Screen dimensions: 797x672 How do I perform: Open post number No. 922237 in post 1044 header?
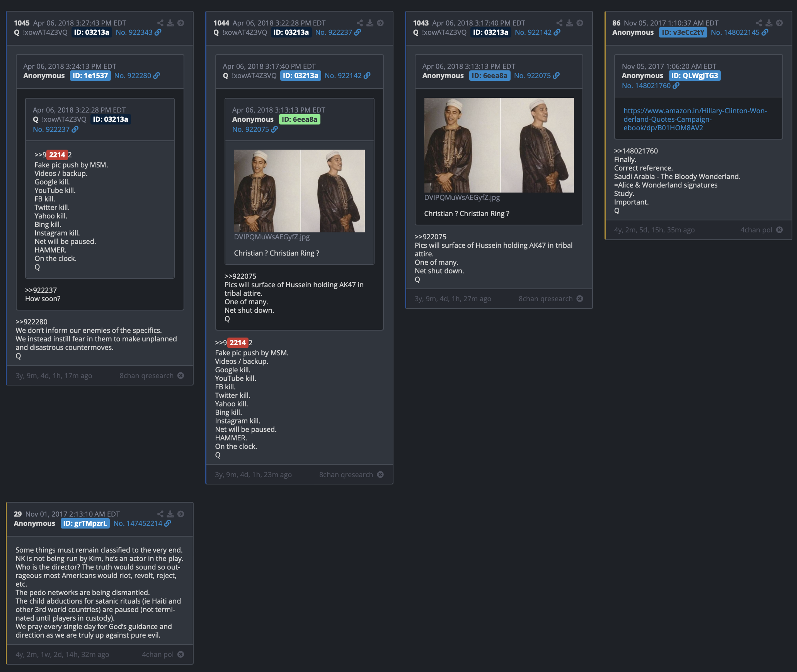click(x=334, y=32)
